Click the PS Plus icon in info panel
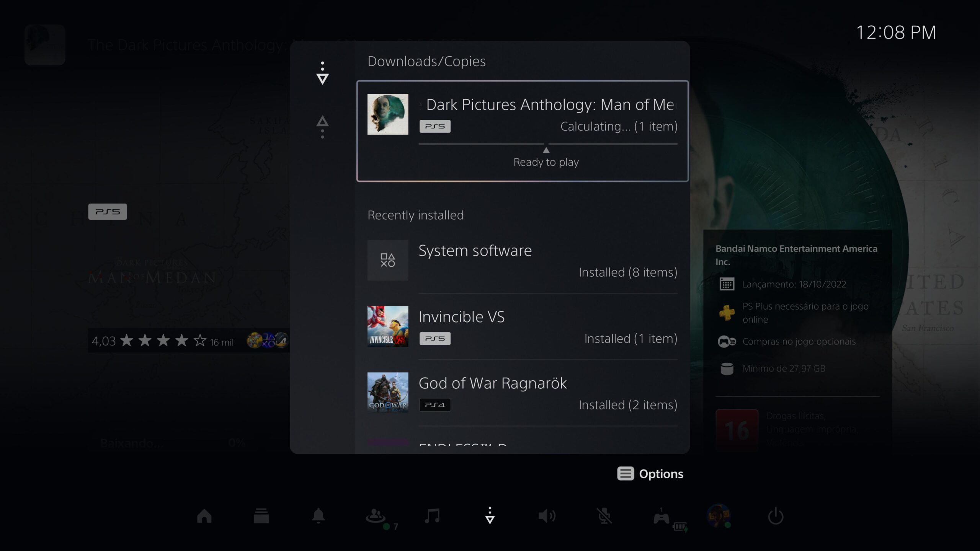This screenshot has height=551, width=980. tap(727, 313)
